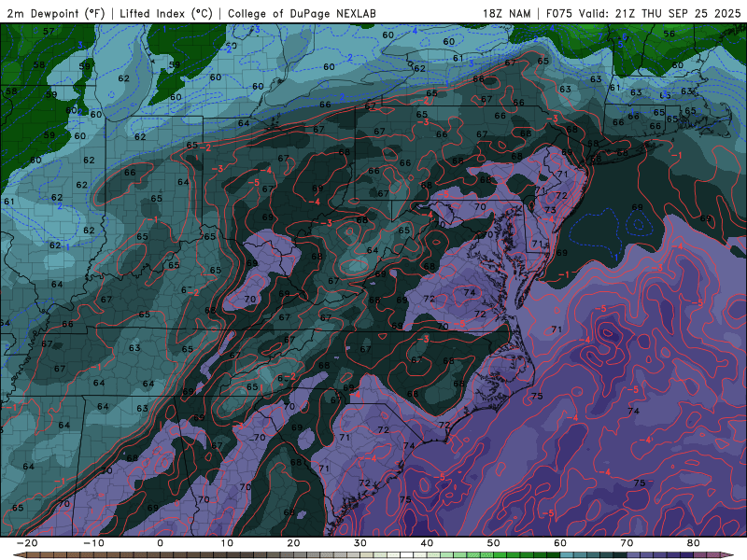
Task: Click the '73' dewpoint value on the map
Action: (550, 210)
